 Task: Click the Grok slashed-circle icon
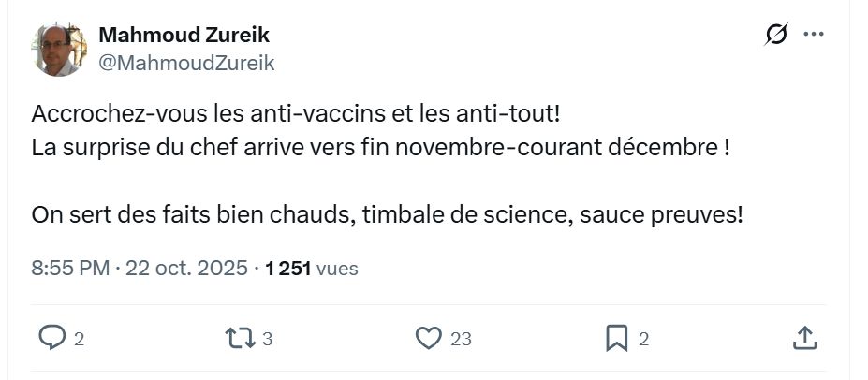pos(775,35)
